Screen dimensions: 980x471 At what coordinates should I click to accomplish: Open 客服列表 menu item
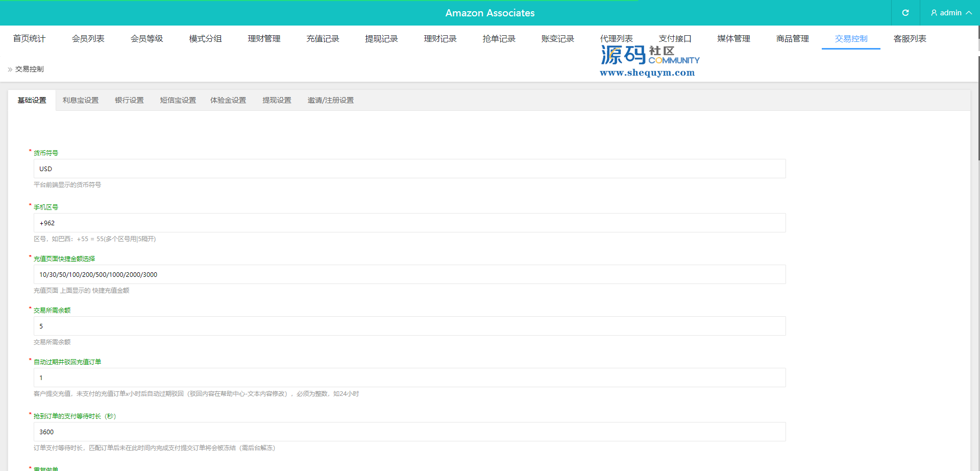[x=910, y=39]
